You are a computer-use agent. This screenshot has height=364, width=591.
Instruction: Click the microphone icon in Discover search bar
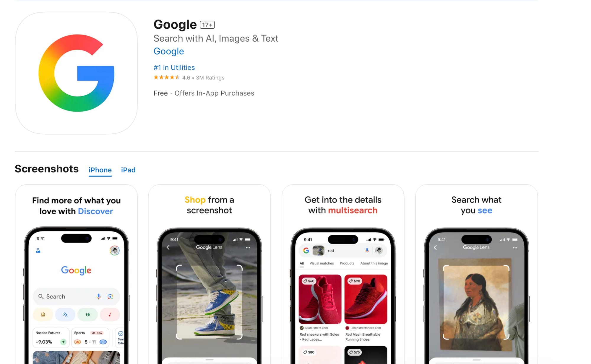(98, 296)
